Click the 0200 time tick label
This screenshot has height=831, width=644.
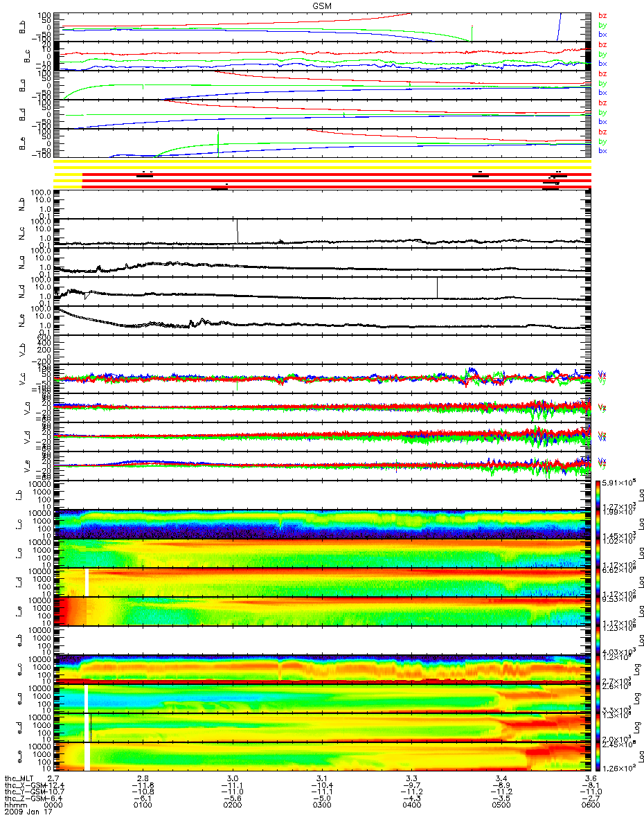233,805
